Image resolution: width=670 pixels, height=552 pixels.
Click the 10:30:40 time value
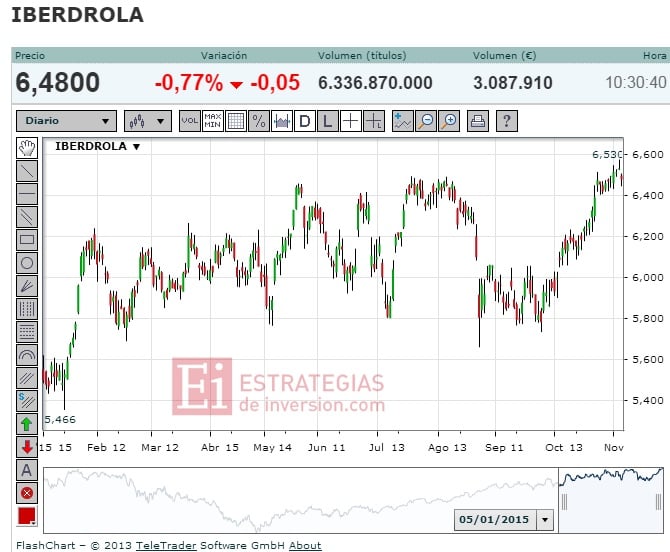tap(636, 82)
